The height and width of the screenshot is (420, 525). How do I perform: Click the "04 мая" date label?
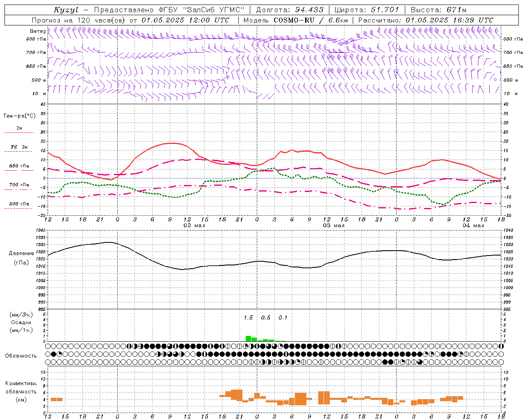(473, 226)
